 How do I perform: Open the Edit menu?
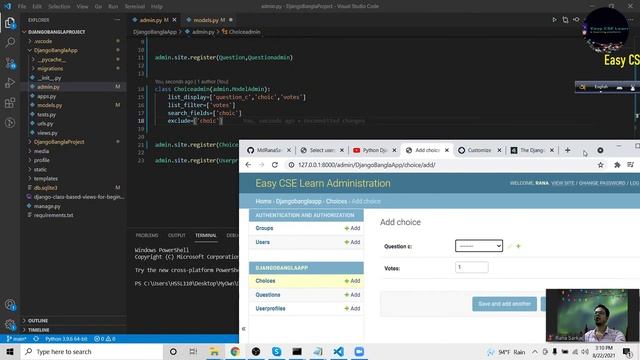[x=37, y=7]
